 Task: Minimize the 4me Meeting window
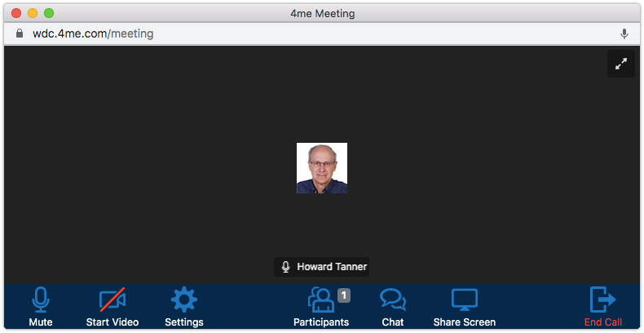click(x=33, y=13)
